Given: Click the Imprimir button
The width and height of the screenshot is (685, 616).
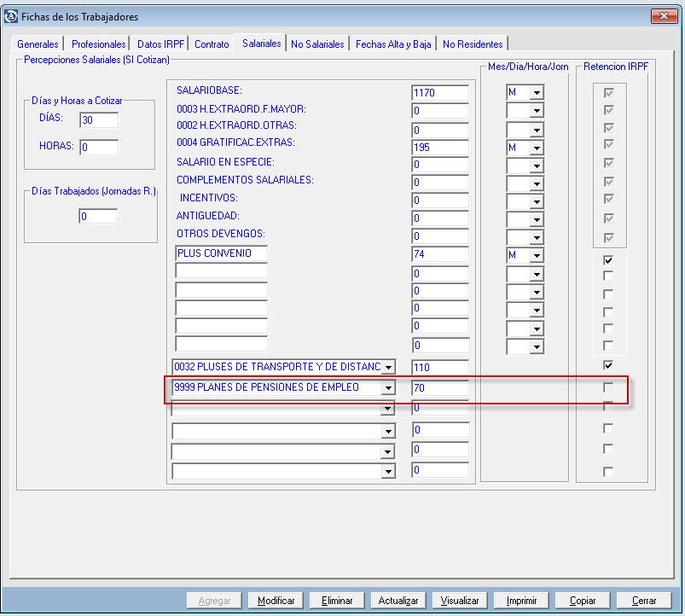Looking at the screenshot, I should (521, 601).
